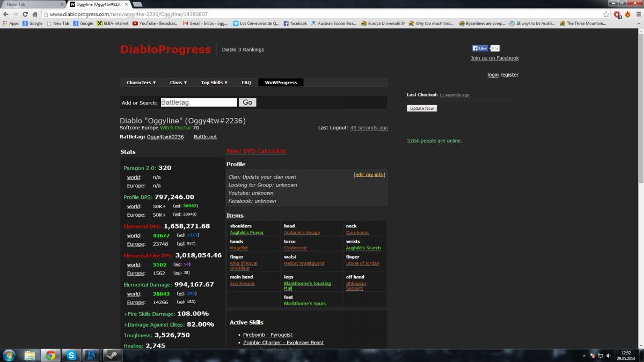Select the Oggyline browser tab
The width and height of the screenshot is (644, 362).
[99, 4]
